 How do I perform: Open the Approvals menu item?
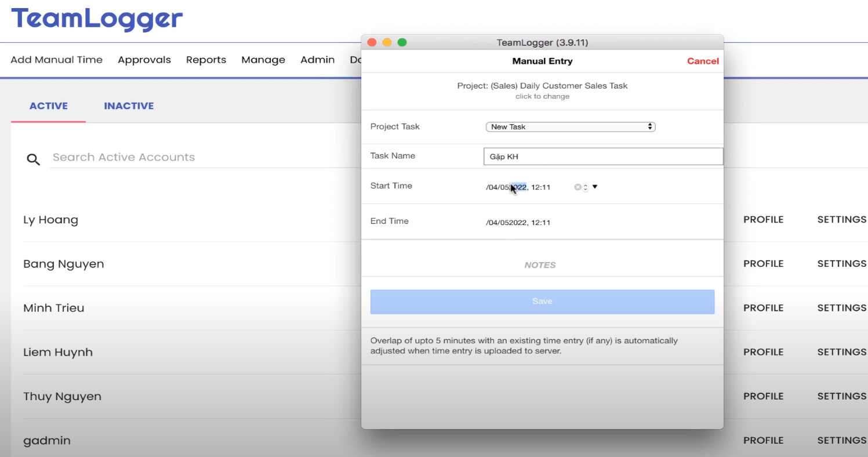point(144,60)
